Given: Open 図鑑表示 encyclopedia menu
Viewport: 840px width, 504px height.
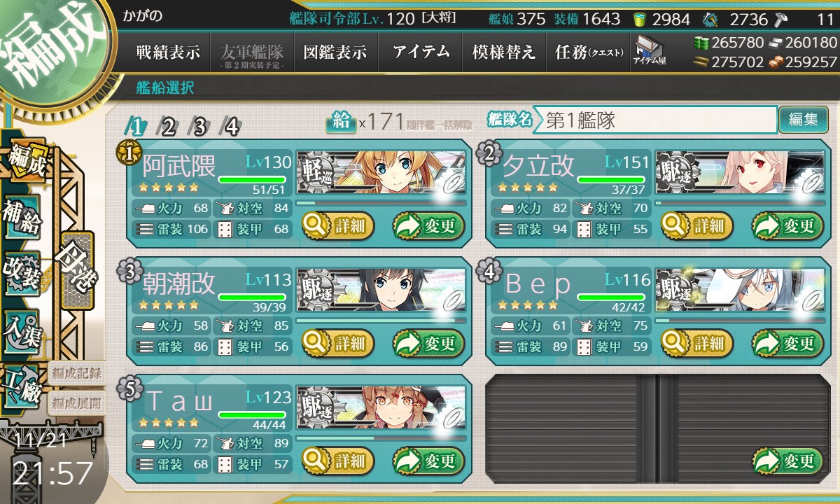Looking at the screenshot, I should tap(335, 52).
